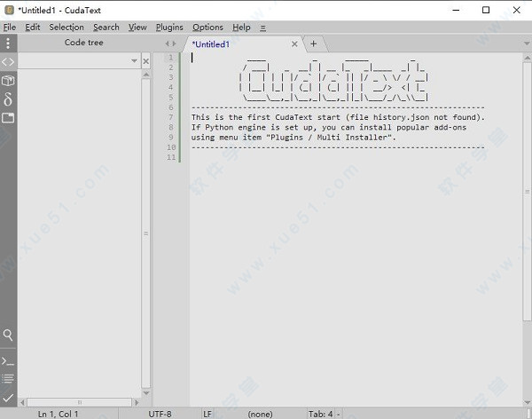This screenshot has height=419, width=532.
Task: Open the Snippets delta sidebar icon
Action: pyautogui.click(x=8, y=99)
